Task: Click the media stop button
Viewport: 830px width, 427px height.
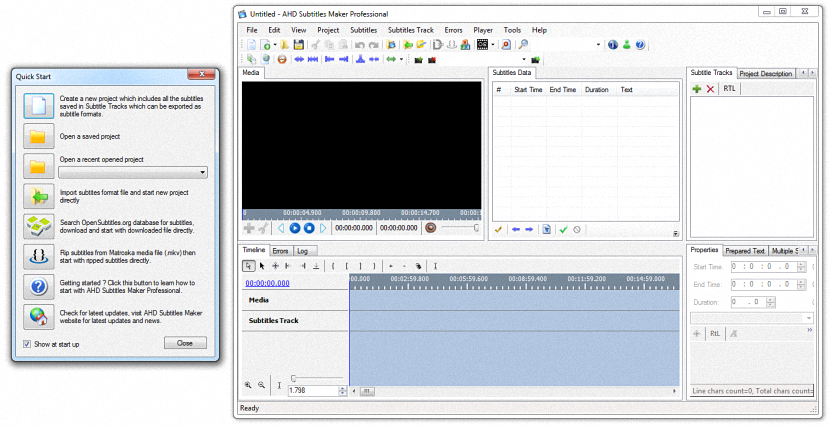Action: (x=309, y=228)
